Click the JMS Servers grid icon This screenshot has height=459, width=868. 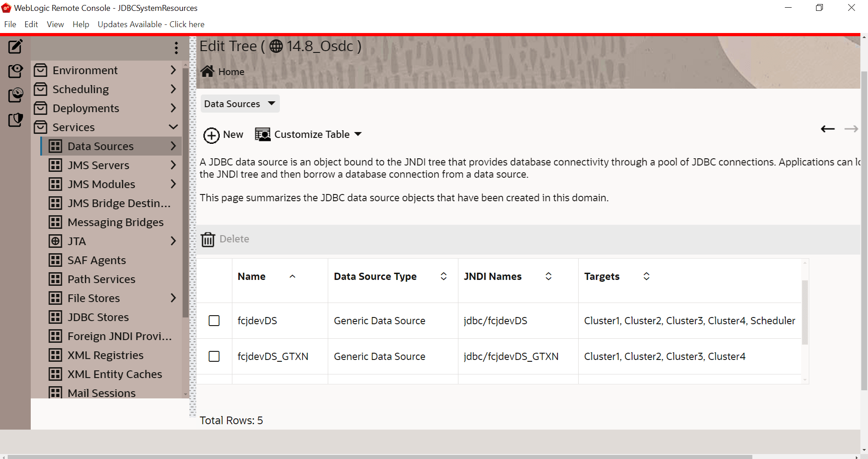coord(55,165)
